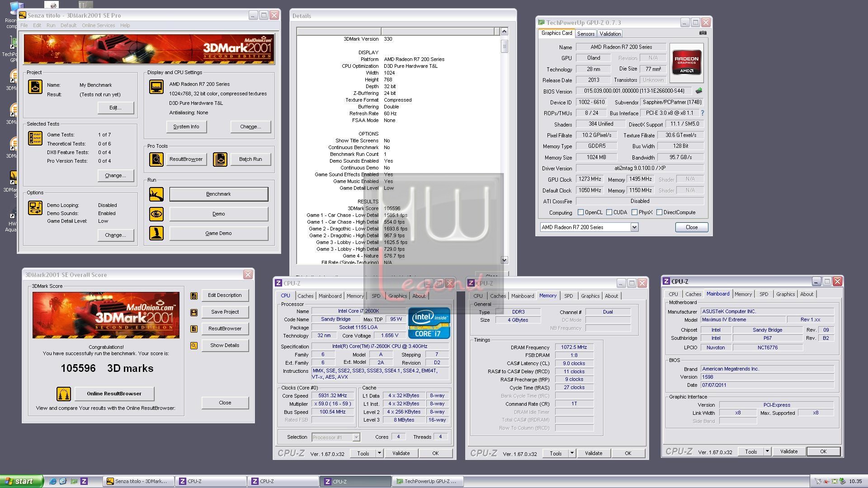Click the Intel Core i7 logo in CPU-Z
Screen dimensions: 868x488
pos(429,323)
